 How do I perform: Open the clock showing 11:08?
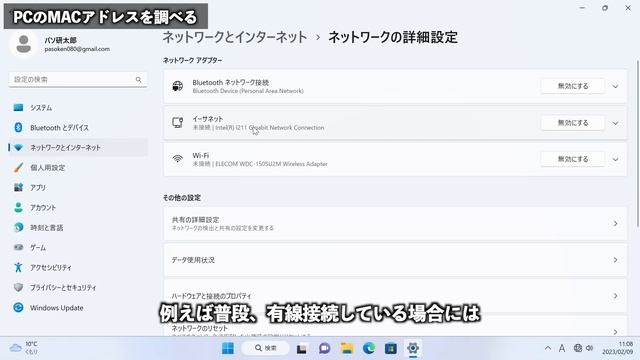(x=618, y=348)
